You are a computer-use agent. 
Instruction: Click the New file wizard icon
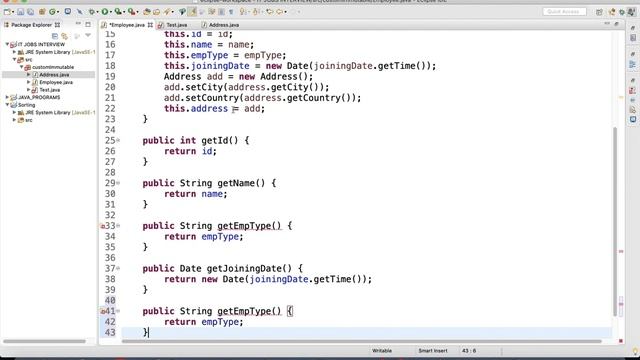pos(7,12)
